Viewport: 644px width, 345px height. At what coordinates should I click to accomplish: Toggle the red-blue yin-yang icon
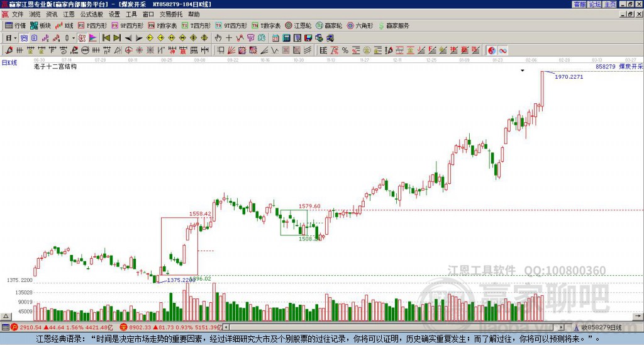coord(492,50)
